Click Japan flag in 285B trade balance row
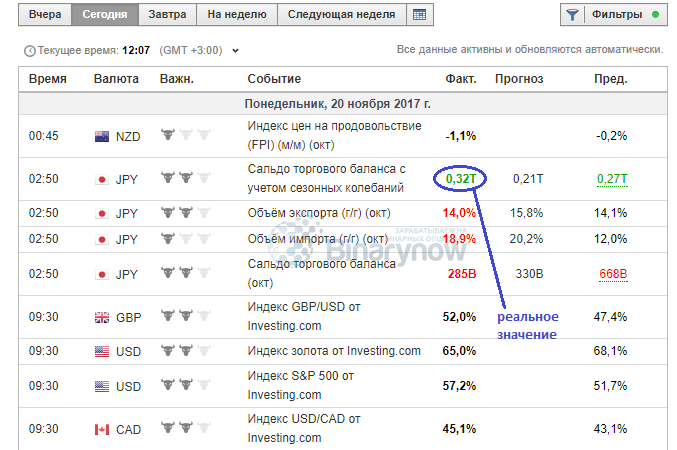This screenshot has width=677, height=450. coord(102,274)
